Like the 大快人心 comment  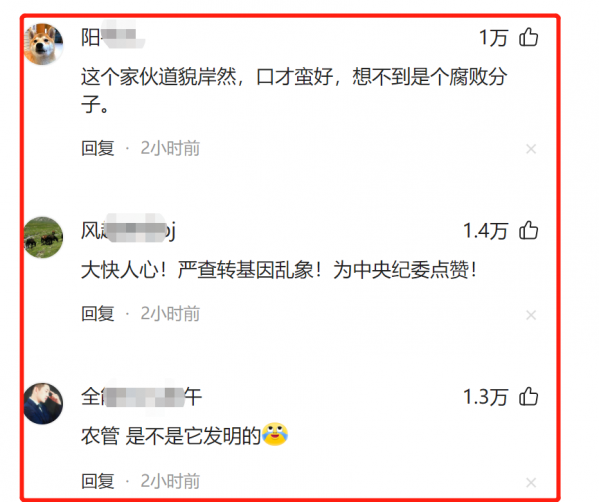pyautogui.click(x=528, y=230)
